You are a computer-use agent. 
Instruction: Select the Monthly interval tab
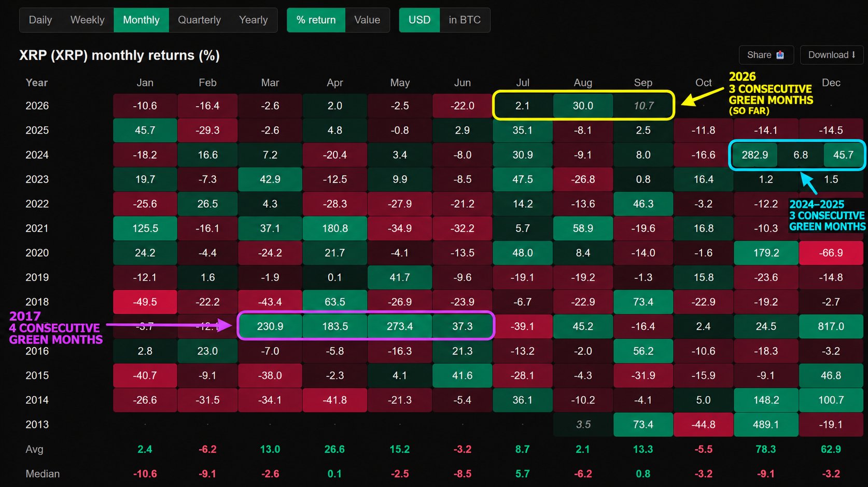click(x=141, y=20)
